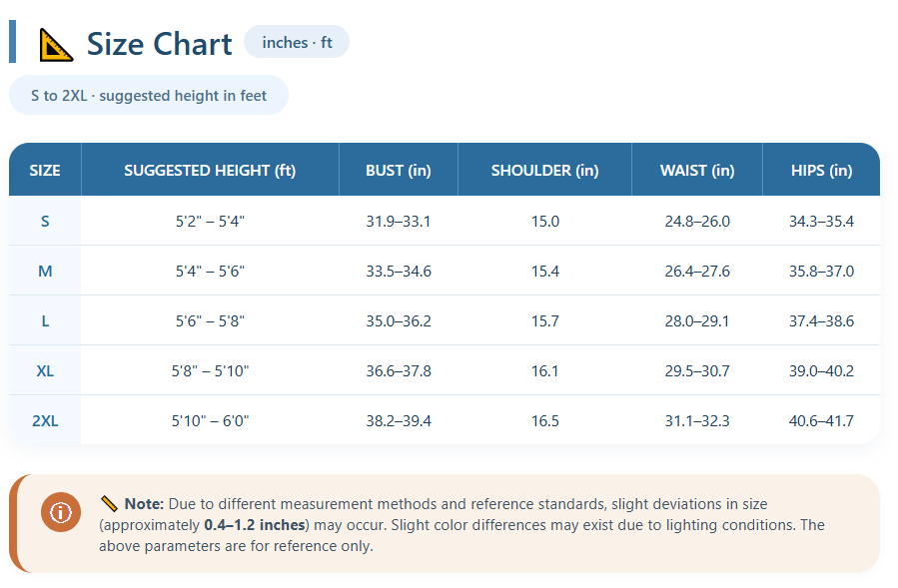The height and width of the screenshot is (588, 898).
Task: Select the size S row label
Action: coord(45,222)
